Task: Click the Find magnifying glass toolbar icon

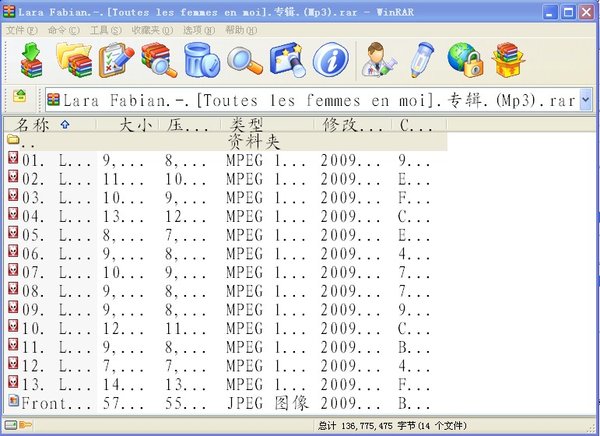Action: click(x=245, y=61)
